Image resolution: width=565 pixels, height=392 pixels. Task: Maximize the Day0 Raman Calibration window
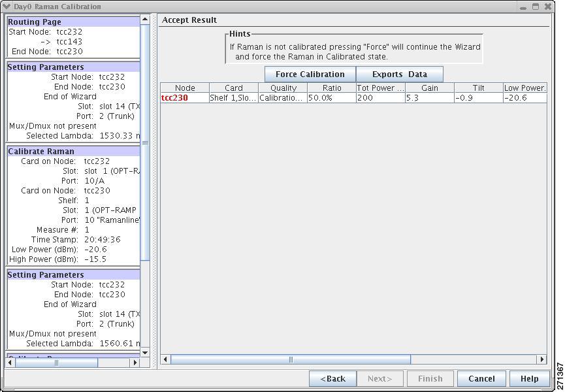click(536, 7)
